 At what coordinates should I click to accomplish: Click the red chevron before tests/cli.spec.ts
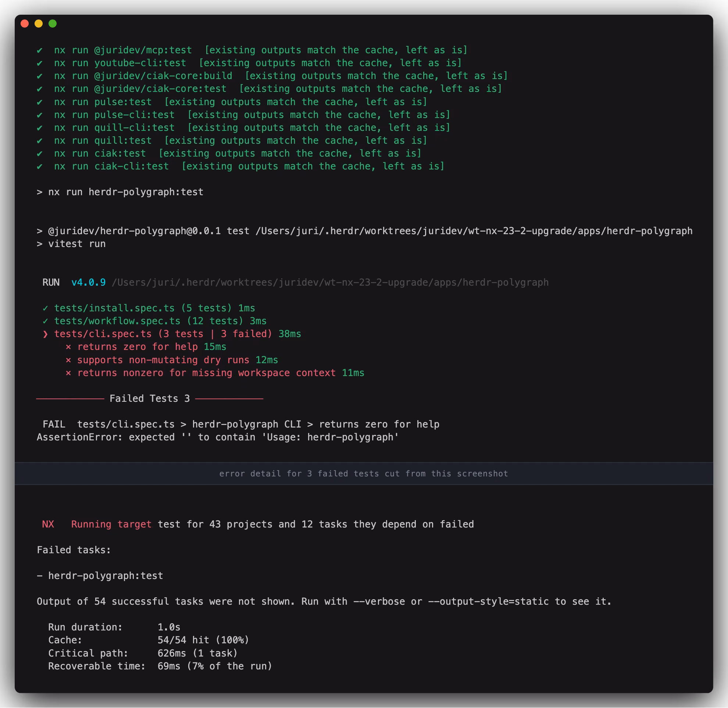coord(45,334)
